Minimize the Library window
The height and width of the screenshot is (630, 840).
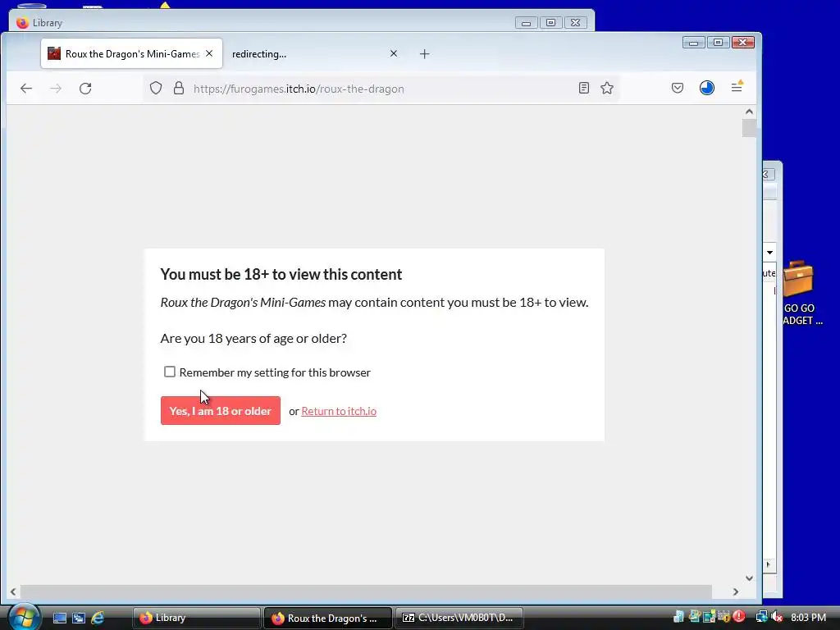(x=526, y=22)
